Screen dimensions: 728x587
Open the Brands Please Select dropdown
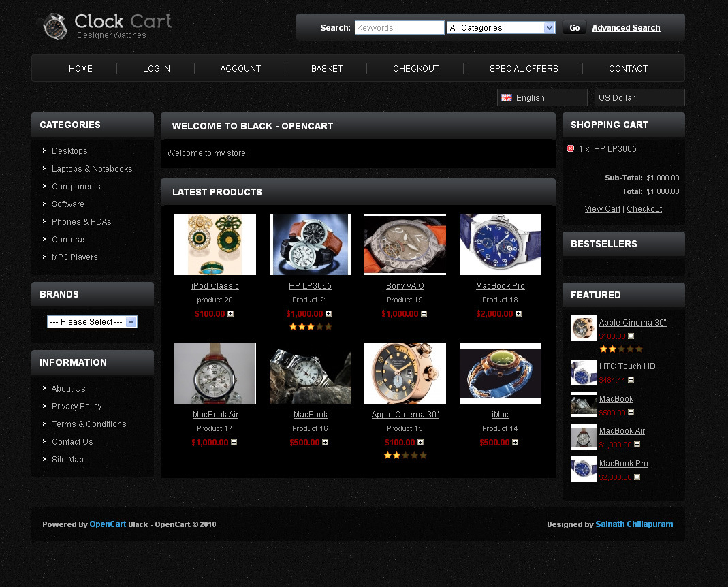click(x=92, y=322)
